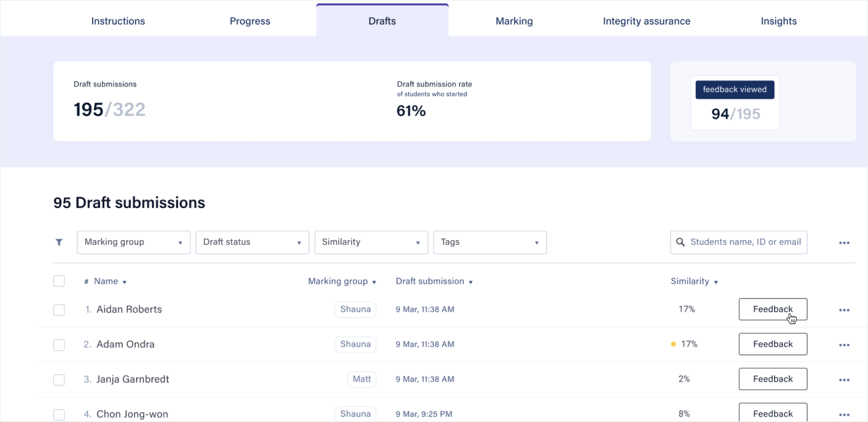Click the feedback viewed button
The width and height of the screenshot is (868, 422).
pos(735,89)
